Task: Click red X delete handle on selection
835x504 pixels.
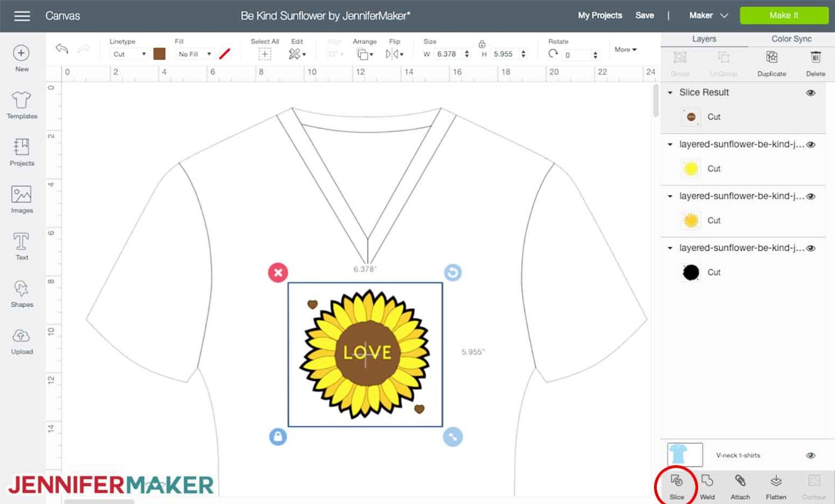Action: coord(278,272)
